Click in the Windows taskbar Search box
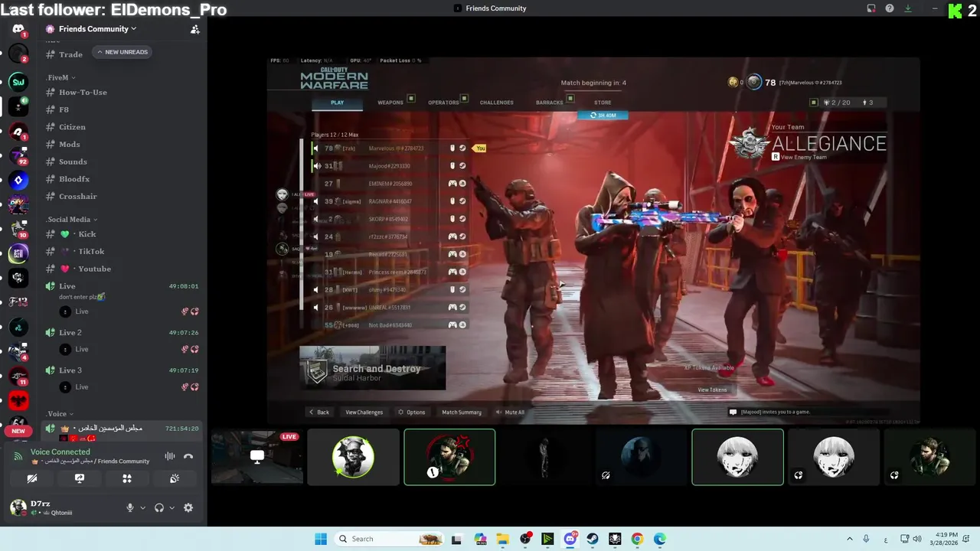Screen dimensions: 980x551 [390, 539]
